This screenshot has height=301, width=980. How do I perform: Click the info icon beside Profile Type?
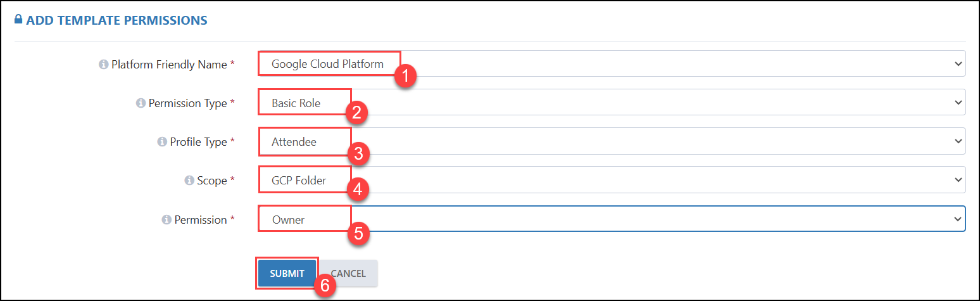(x=161, y=142)
